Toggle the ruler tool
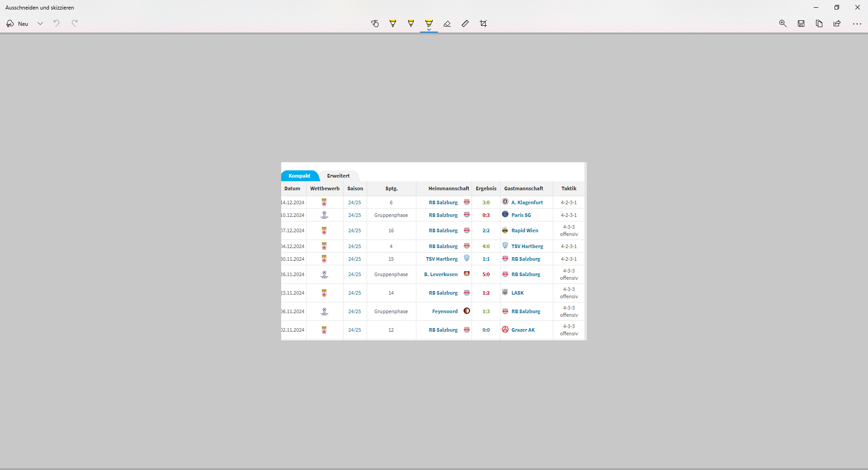The width and height of the screenshot is (868, 470). pos(465,23)
